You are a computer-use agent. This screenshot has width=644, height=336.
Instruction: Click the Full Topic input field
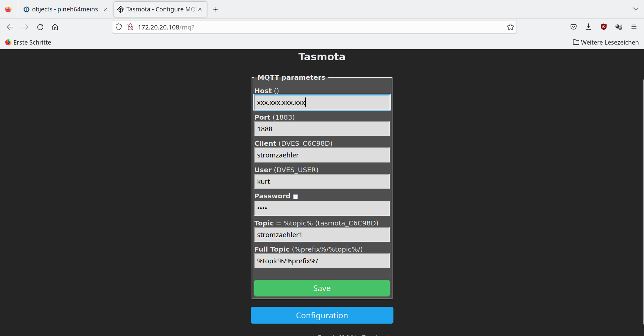[x=322, y=261]
